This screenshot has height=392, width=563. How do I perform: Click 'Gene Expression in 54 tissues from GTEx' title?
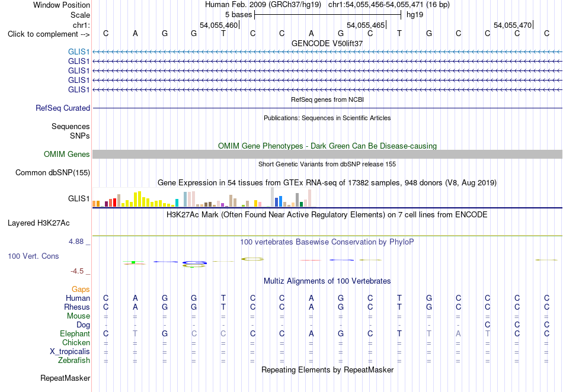click(327, 183)
